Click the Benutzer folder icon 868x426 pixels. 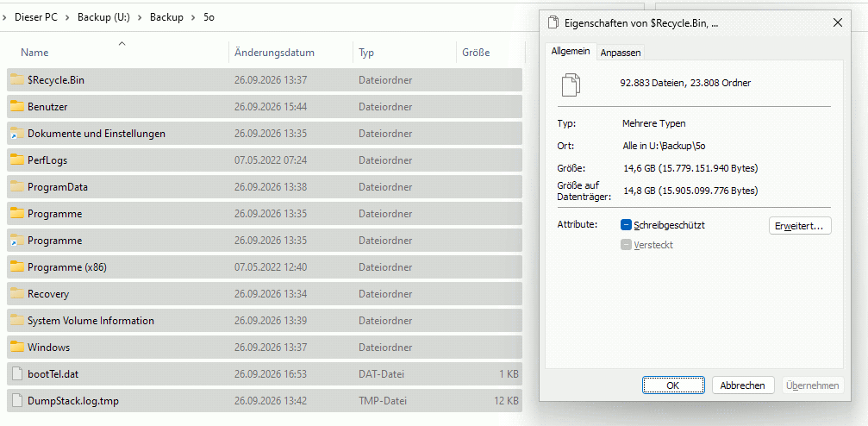click(17, 106)
